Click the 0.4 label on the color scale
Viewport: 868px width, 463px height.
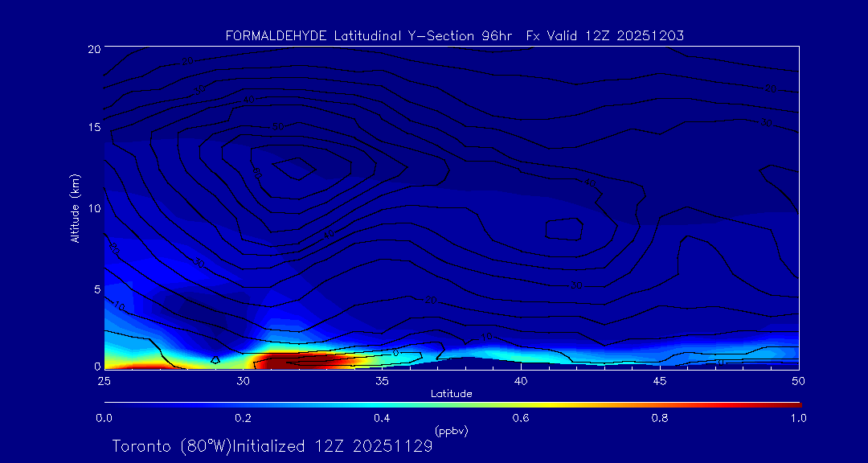(x=382, y=418)
